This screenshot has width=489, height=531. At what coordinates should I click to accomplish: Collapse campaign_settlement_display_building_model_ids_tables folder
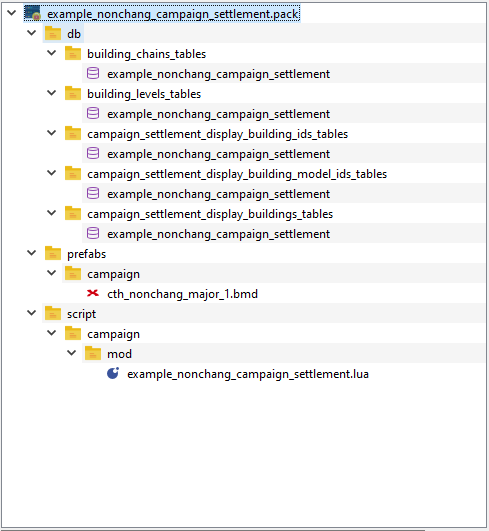tap(51, 173)
